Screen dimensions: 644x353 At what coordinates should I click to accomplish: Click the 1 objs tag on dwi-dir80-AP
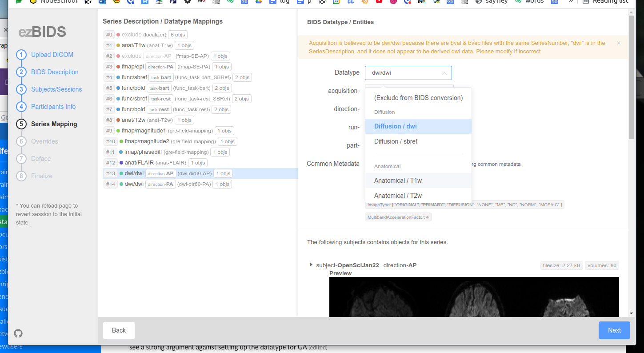[x=223, y=173]
